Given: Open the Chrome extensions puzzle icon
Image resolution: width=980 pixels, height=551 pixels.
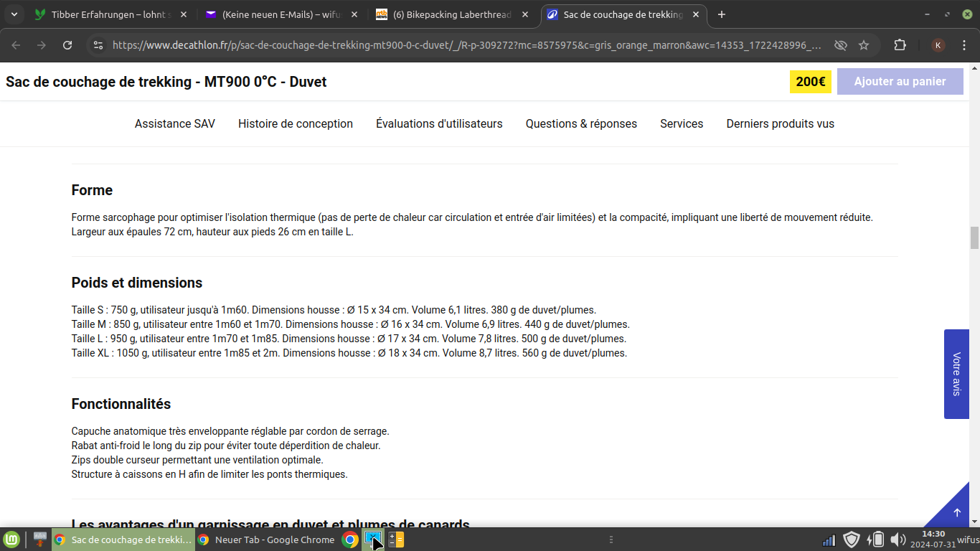Looking at the screenshot, I should click(x=900, y=45).
